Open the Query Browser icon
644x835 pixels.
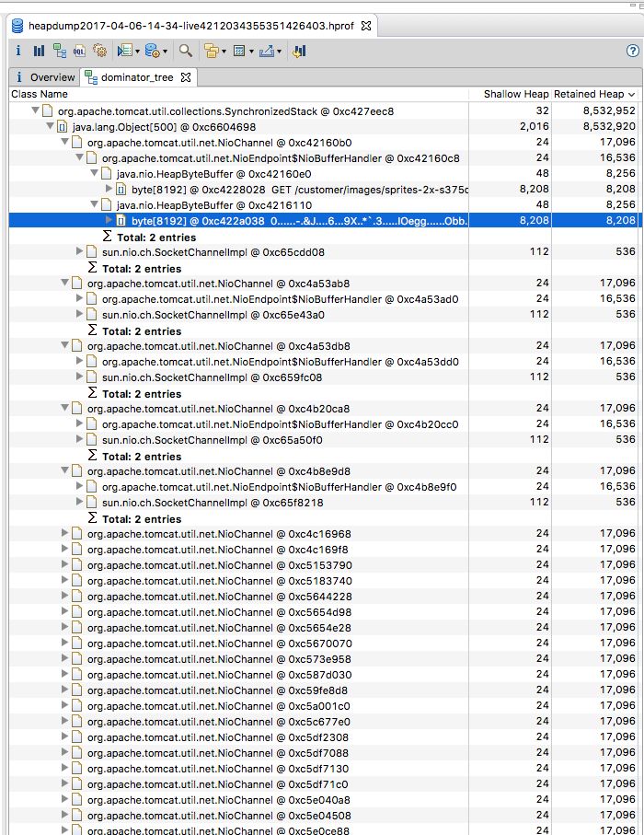pyautogui.click(x=152, y=51)
